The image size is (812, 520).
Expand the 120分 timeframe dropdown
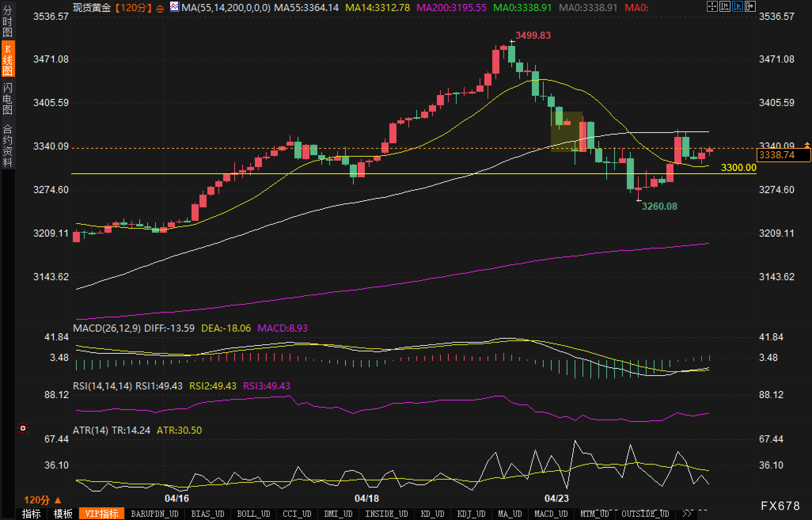(x=42, y=500)
